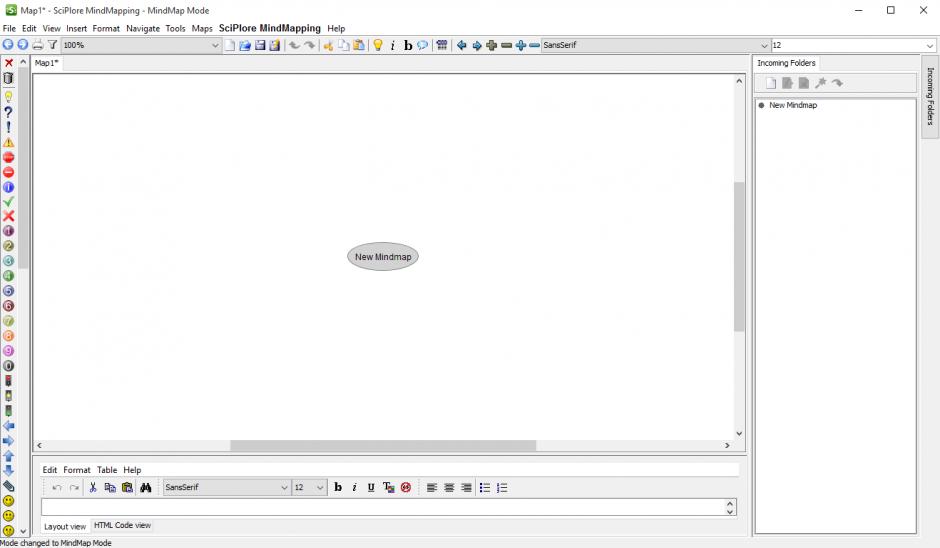Align note text right
The image size is (940, 548).
(466, 487)
